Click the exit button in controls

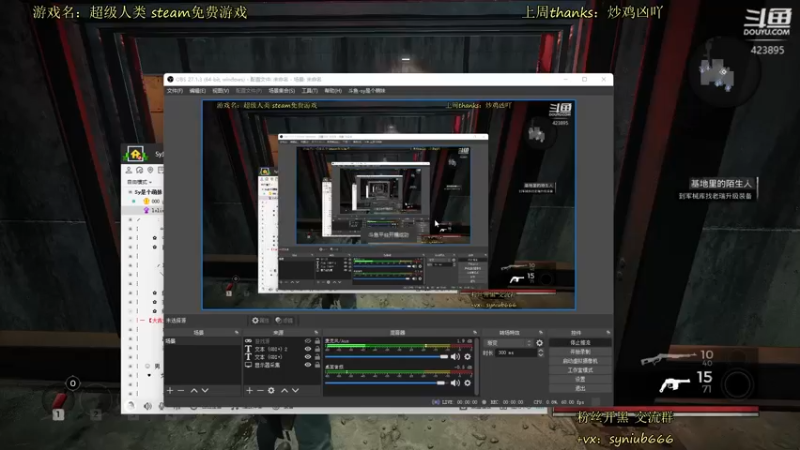[x=580, y=388]
